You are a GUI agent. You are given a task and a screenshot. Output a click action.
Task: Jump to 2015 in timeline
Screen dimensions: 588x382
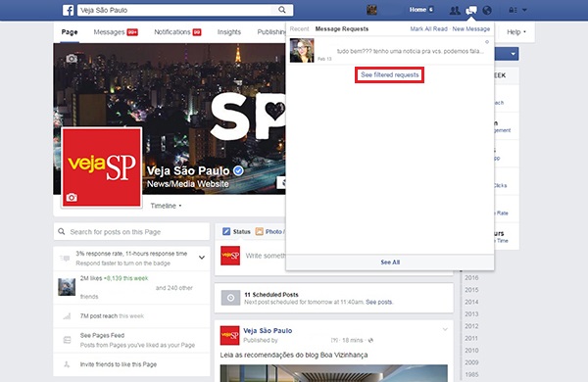(471, 290)
